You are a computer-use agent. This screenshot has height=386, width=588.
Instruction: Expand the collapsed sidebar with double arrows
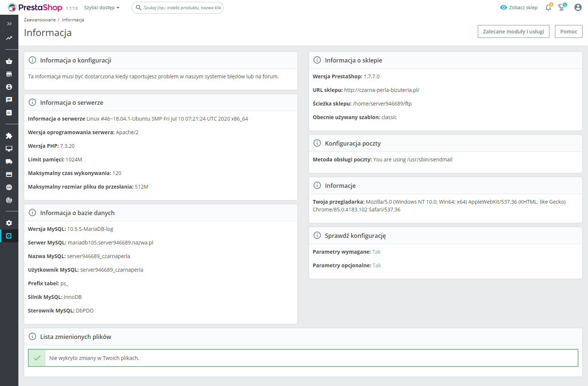pos(9,24)
